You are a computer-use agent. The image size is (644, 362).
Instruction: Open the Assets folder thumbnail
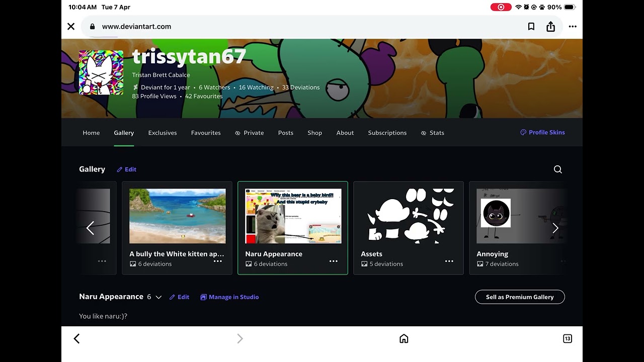pos(409,216)
